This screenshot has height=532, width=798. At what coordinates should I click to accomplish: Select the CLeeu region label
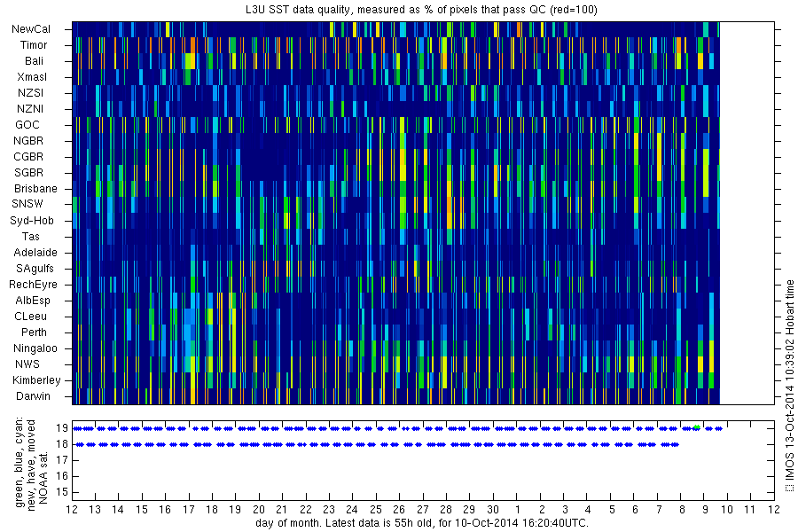[30, 317]
